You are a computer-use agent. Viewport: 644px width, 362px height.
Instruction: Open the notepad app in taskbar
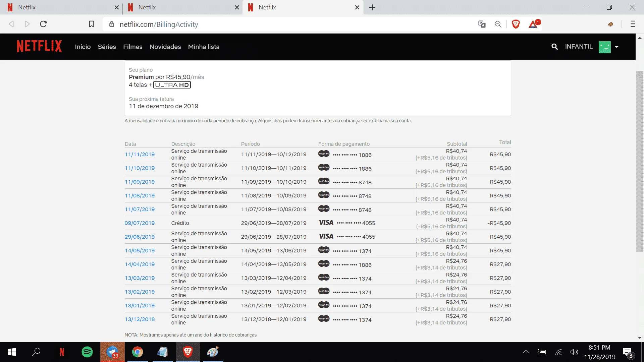point(163,352)
